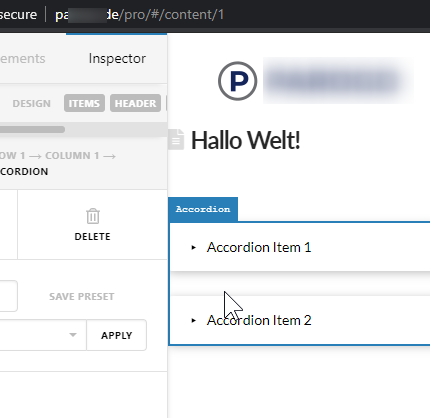Click the preset name input field
Screen dimensions: 430x418
[x=9, y=296]
